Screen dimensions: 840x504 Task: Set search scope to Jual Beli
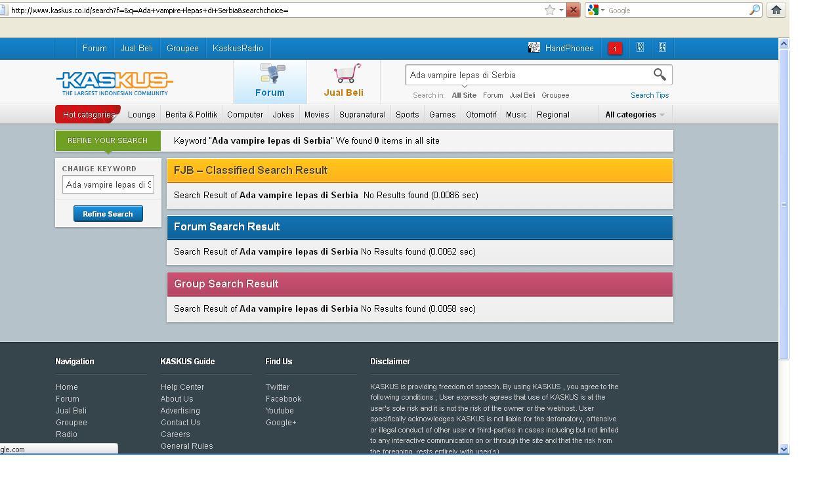[x=522, y=95]
